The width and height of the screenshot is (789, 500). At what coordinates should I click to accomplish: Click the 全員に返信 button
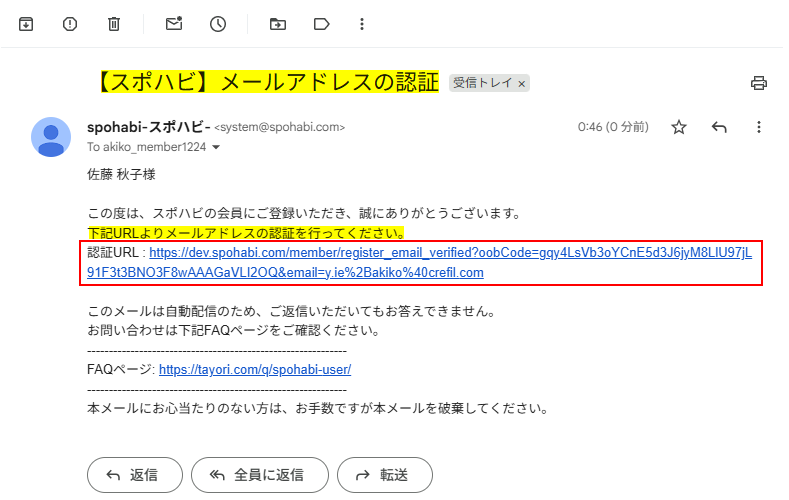pos(260,475)
